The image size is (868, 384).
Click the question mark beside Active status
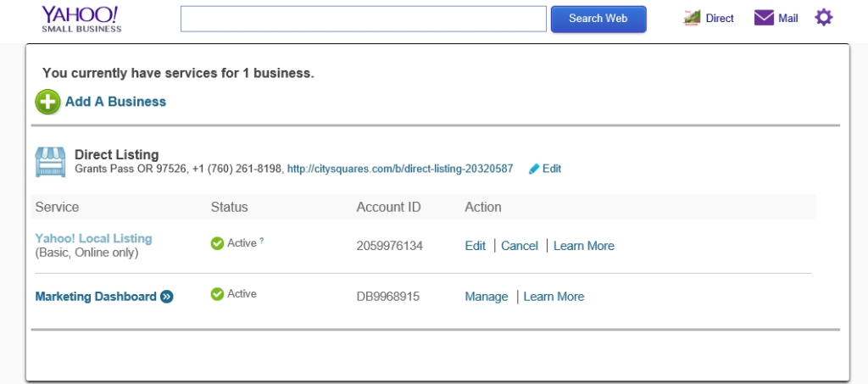pos(261,241)
